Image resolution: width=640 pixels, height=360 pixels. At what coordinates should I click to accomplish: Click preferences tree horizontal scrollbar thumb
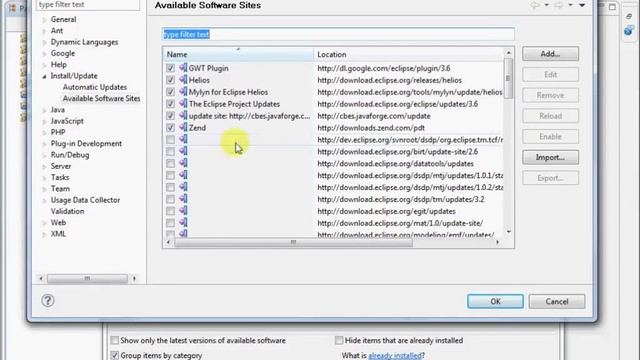87,278
